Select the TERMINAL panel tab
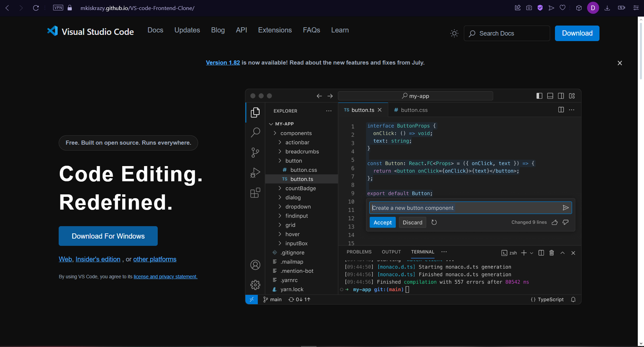Image resolution: width=644 pixels, height=347 pixels. click(422, 252)
